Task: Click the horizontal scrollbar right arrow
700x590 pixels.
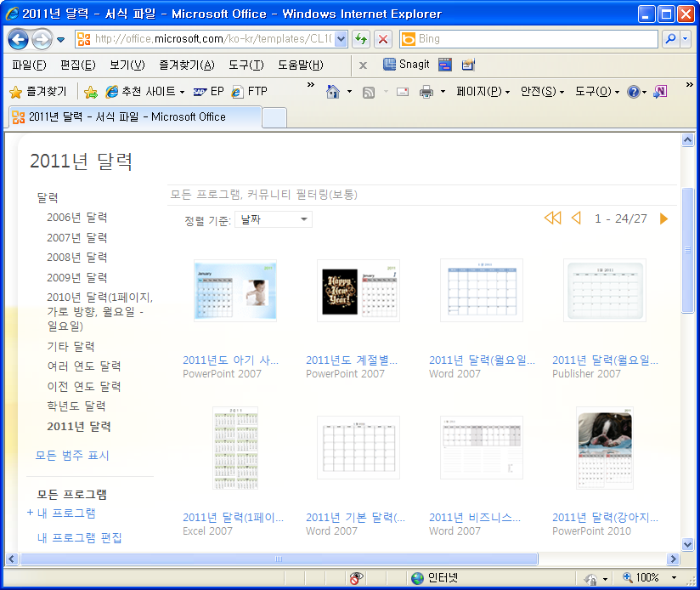Action: pos(672,559)
